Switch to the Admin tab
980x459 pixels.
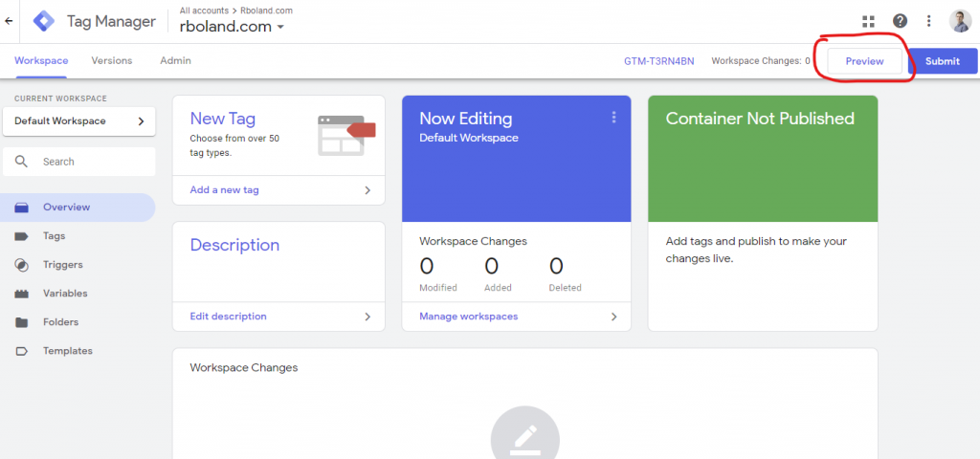click(x=175, y=60)
